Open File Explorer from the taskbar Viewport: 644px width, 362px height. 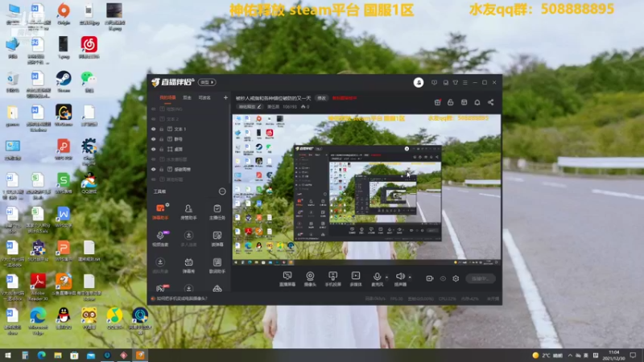pyautogui.click(x=58, y=356)
